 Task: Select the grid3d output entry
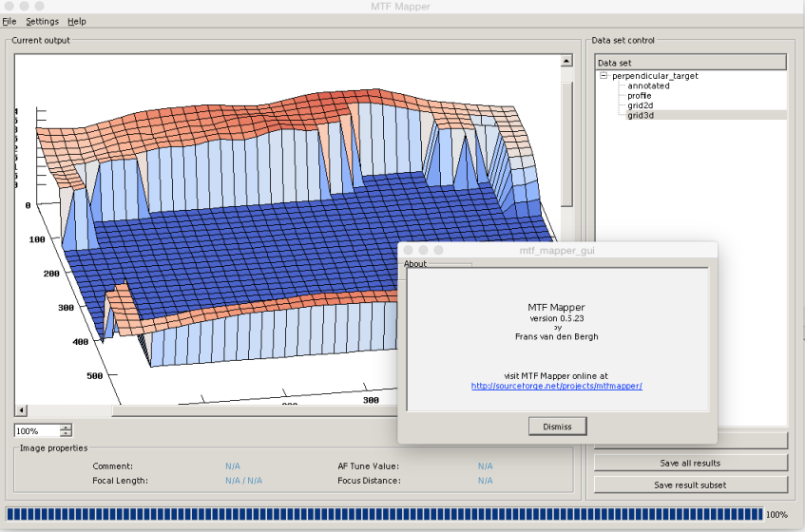(641, 115)
